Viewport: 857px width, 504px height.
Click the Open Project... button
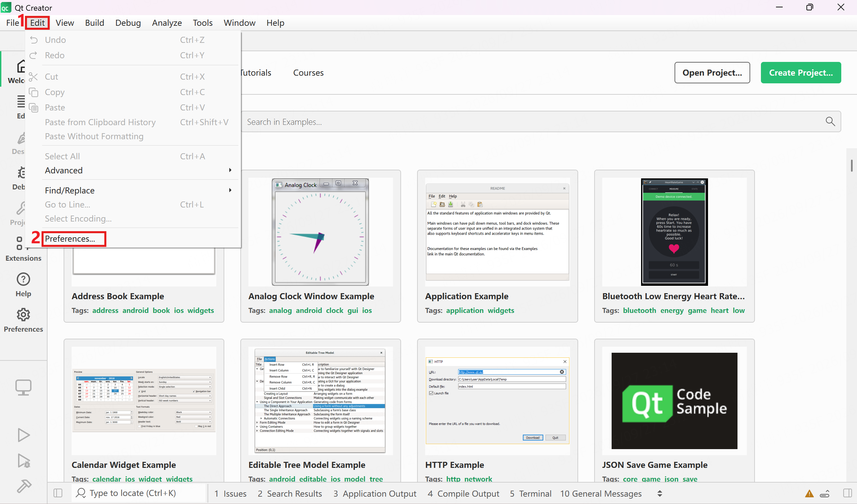[712, 72]
